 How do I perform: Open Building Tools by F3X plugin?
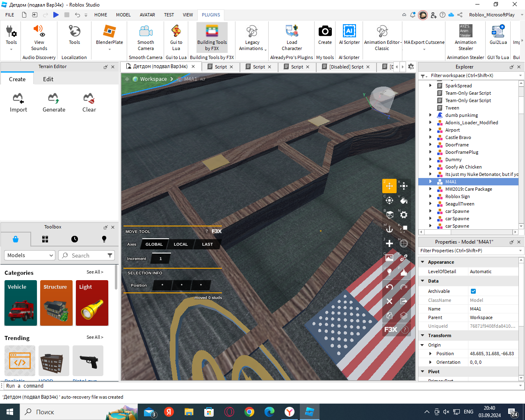click(212, 37)
